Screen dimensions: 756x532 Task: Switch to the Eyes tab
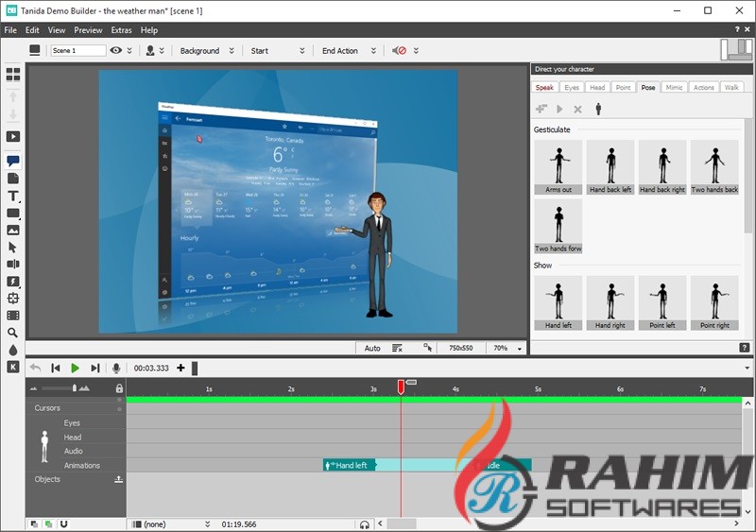[x=572, y=87]
